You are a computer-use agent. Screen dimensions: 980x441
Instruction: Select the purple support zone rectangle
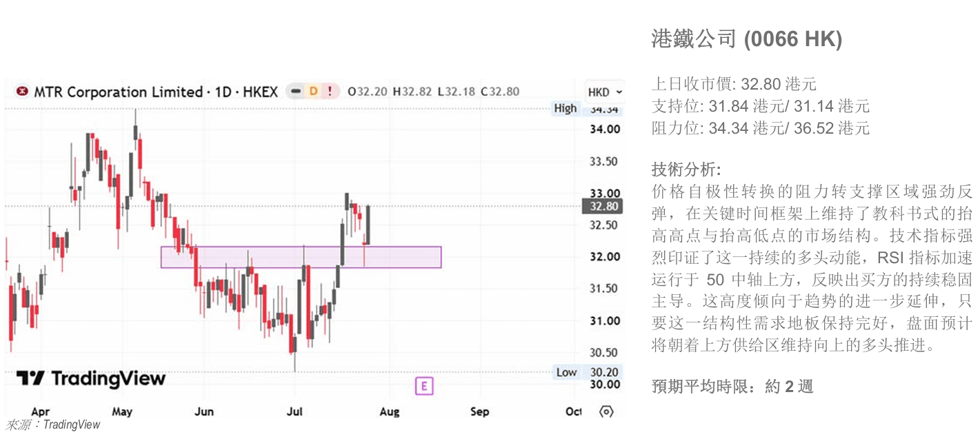tap(301, 257)
